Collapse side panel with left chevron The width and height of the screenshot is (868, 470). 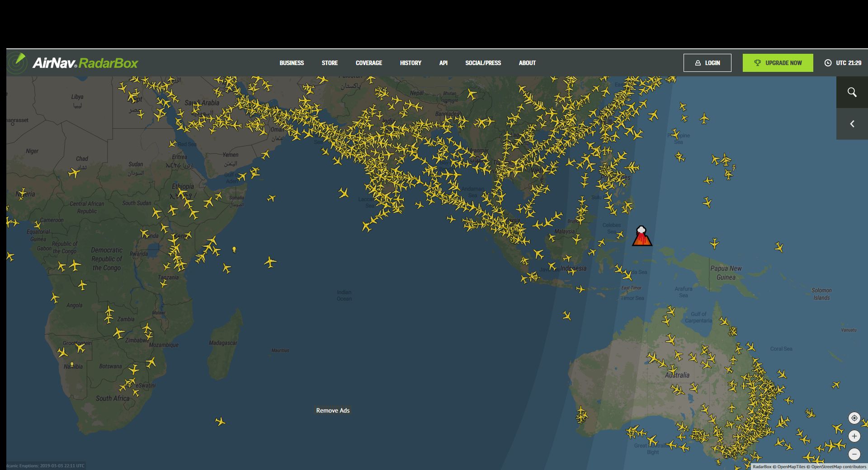pos(852,124)
